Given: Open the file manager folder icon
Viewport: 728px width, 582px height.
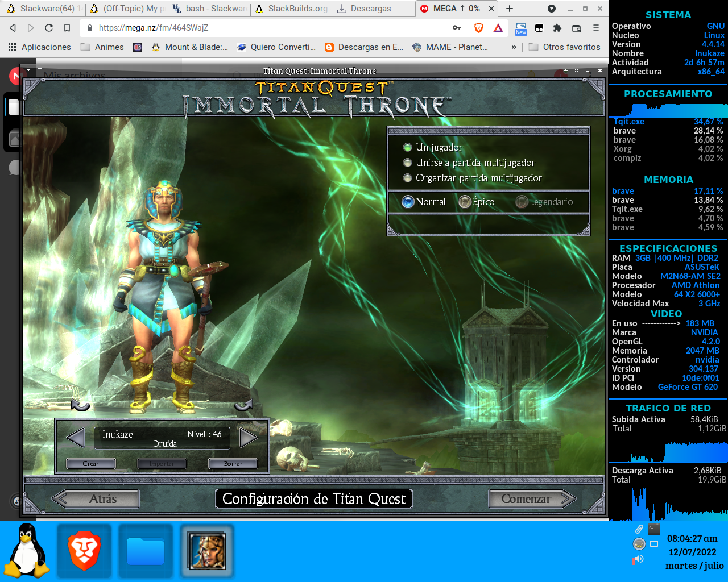Looking at the screenshot, I should [146, 551].
